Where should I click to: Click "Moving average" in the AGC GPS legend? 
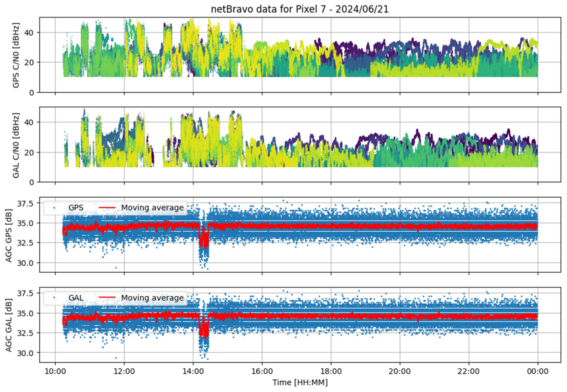click(x=152, y=208)
